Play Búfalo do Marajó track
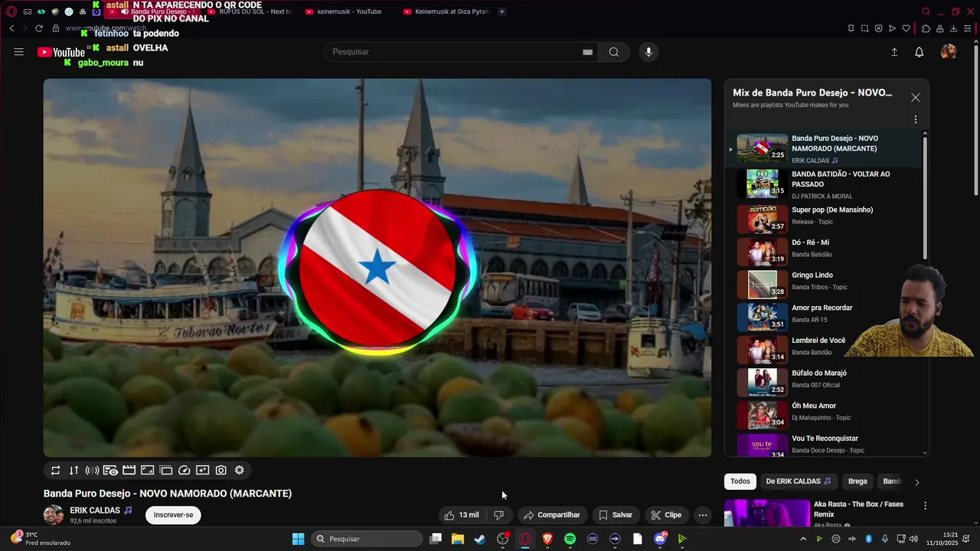Viewport: 980px width, 551px height. [828, 381]
